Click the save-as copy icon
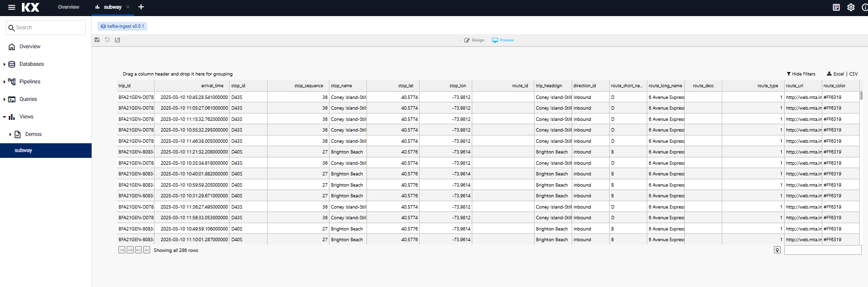 (x=117, y=40)
